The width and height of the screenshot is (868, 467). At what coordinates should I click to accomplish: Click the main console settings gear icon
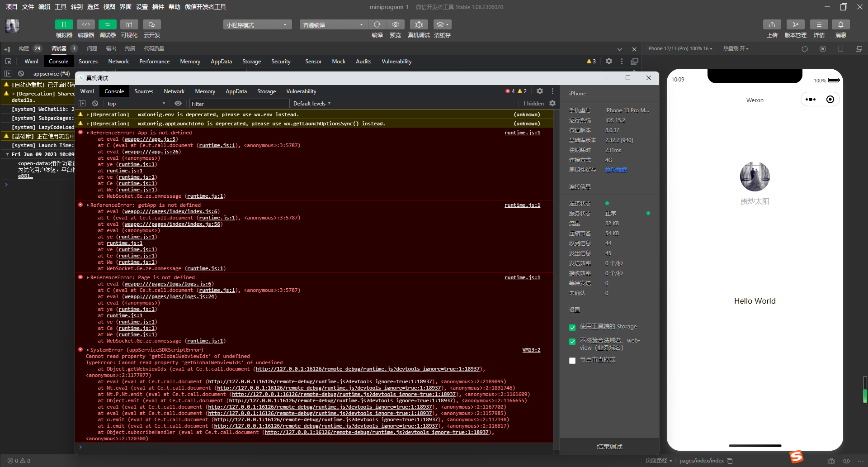(x=609, y=61)
